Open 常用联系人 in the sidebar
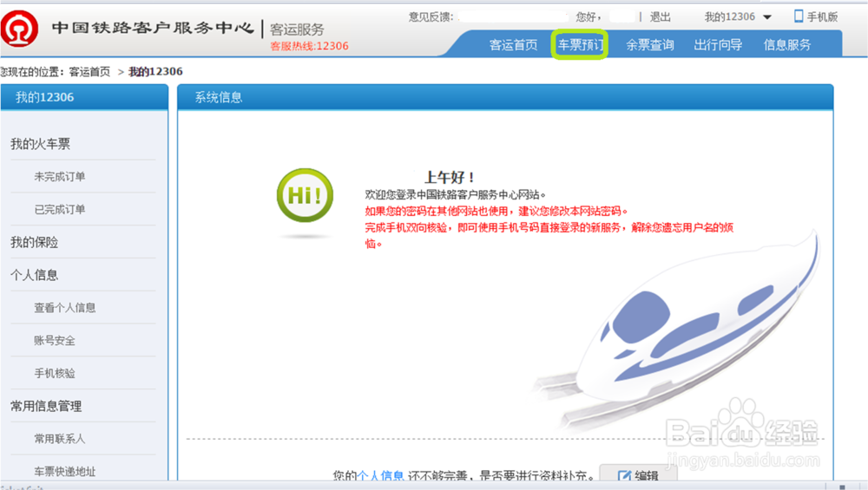Screen dimensions: 868x490 coord(60,439)
